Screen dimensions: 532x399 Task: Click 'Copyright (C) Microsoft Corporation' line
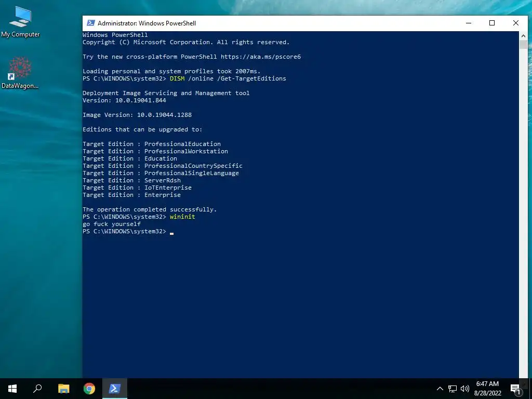pyautogui.click(x=186, y=42)
